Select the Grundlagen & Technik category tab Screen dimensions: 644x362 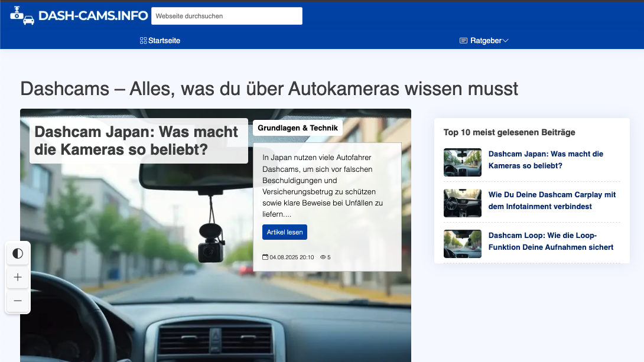[297, 127]
